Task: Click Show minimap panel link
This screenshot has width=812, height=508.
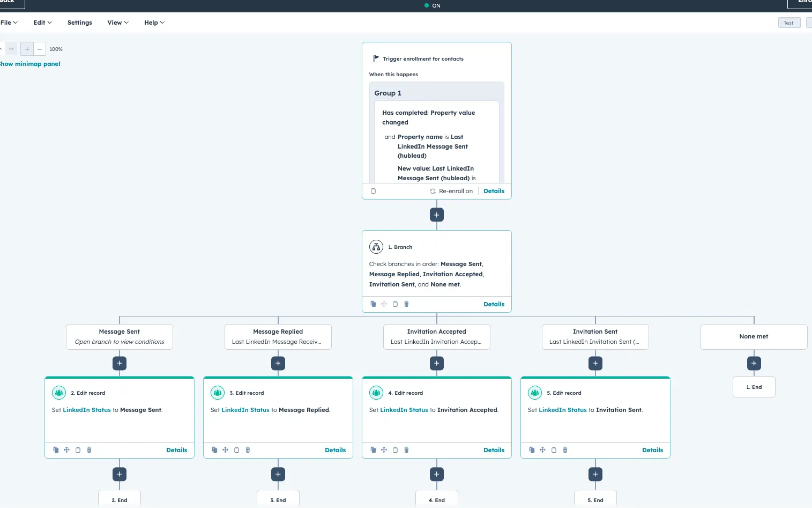Action: point(30,64)
